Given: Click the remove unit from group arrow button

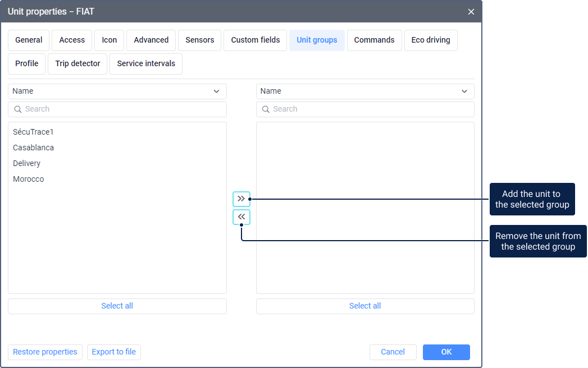Looking at the screenshot, I should coord(241,217).
